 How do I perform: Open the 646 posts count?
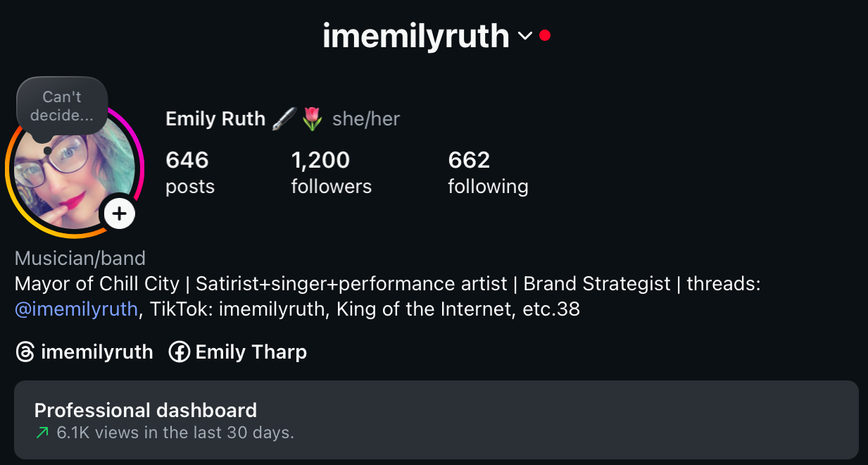coord(189,173)
